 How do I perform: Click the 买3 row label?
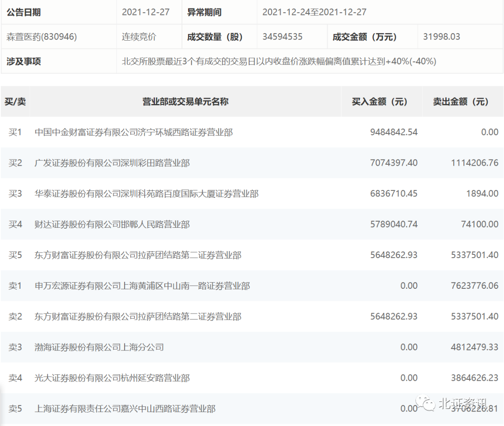tap(15, 194)
